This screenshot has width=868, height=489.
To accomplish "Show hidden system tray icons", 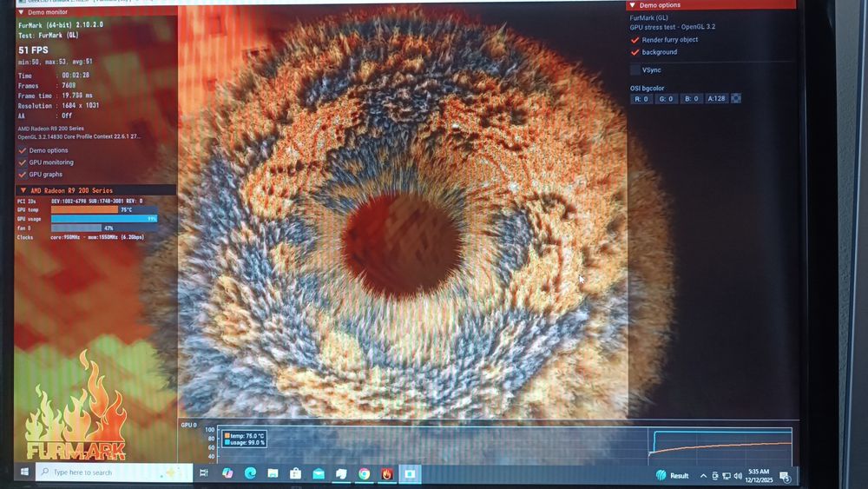I will pyautogui.click(x=703, y=476).
